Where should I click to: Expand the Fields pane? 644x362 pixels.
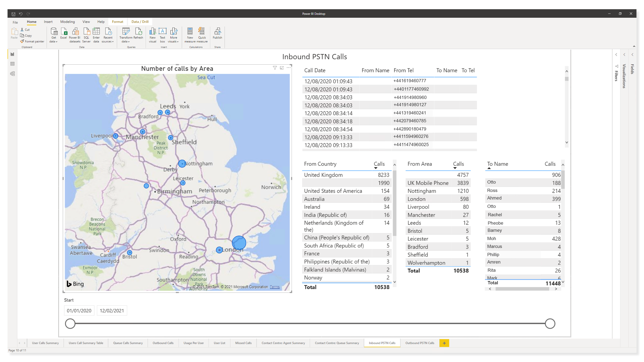632,55
